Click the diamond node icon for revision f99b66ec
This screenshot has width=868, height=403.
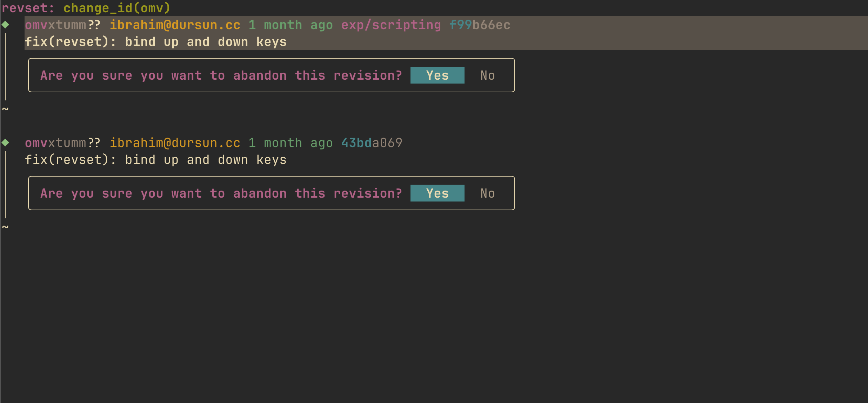pyautogui.click(x=6, y=25)
